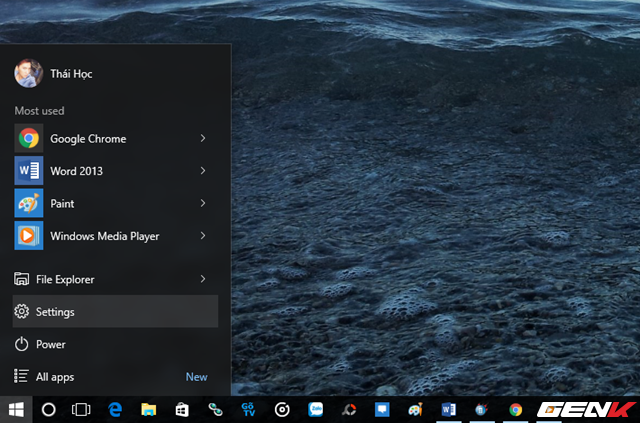Click the Chrome icon in the taskbar
Image resolution: width=640 pixels, height=423 pixels.
coord(515,409)
